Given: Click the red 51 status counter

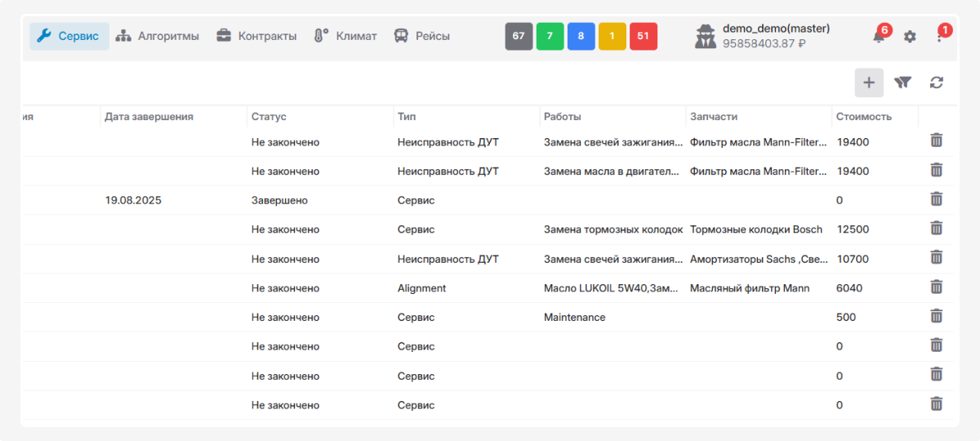Looking at the screenshot, I should (644, 36).
